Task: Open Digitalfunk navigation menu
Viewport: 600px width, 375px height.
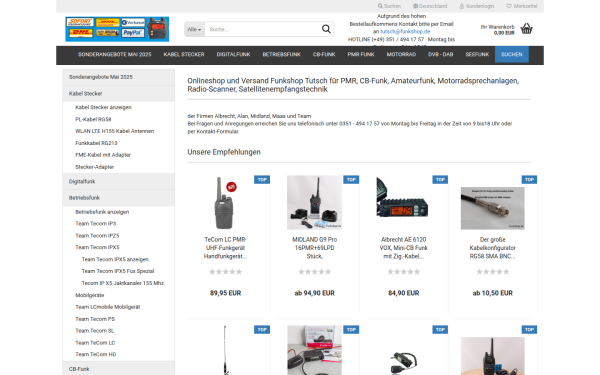Action: coord(233,54)
